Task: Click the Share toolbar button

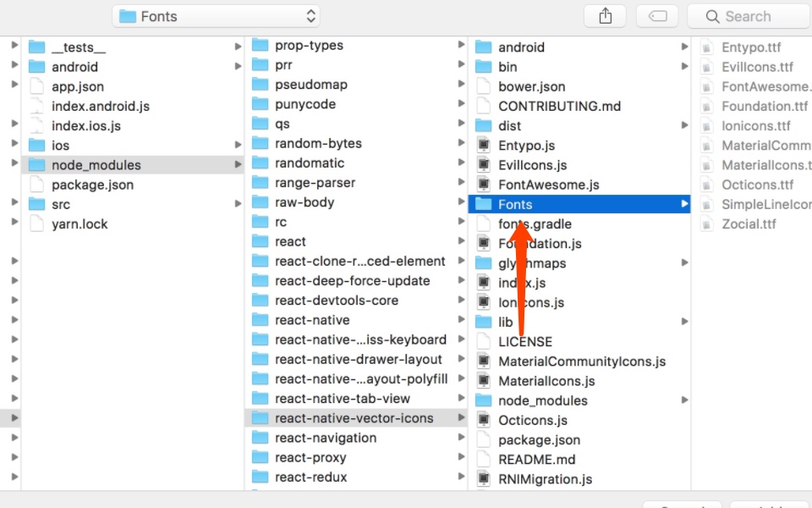Action: tap(605, 16)
